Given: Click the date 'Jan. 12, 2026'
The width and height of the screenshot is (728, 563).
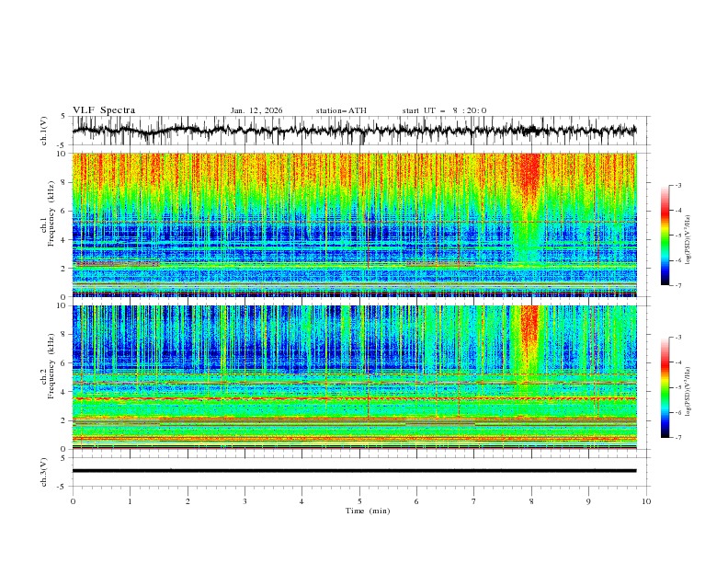Looking at the screenshot, I should click(x=256, y=110).
